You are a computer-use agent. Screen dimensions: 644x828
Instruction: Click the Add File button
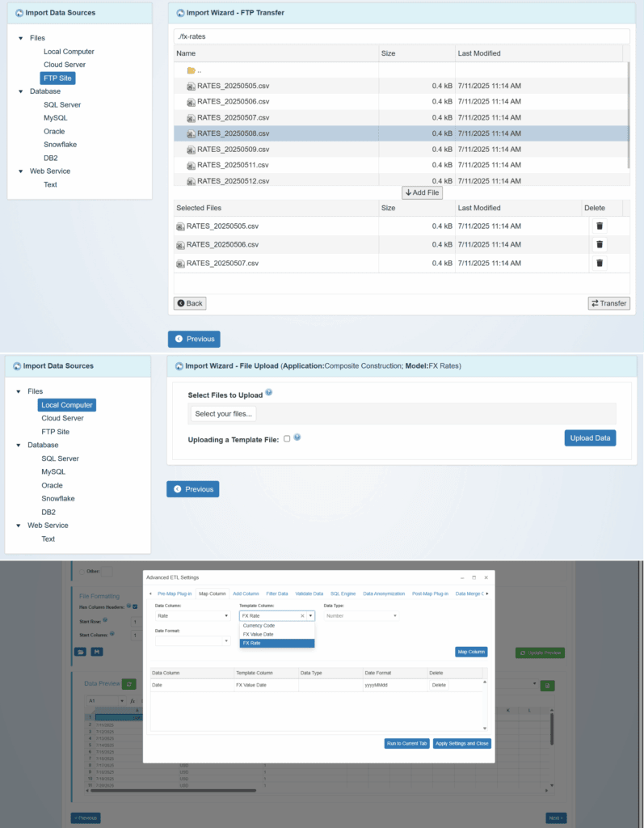pos(422,192)
